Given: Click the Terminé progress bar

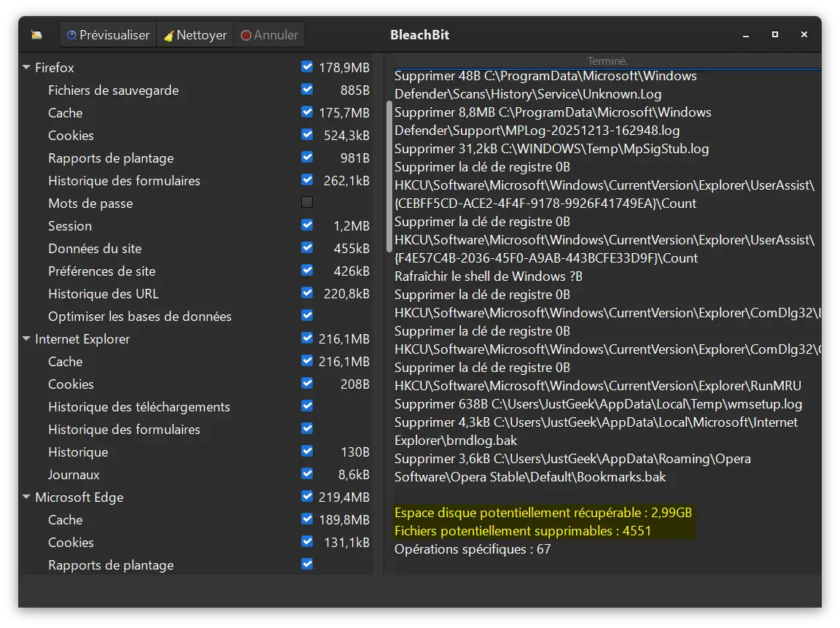Looking at the screenshot, I should [x=607, y=61].
